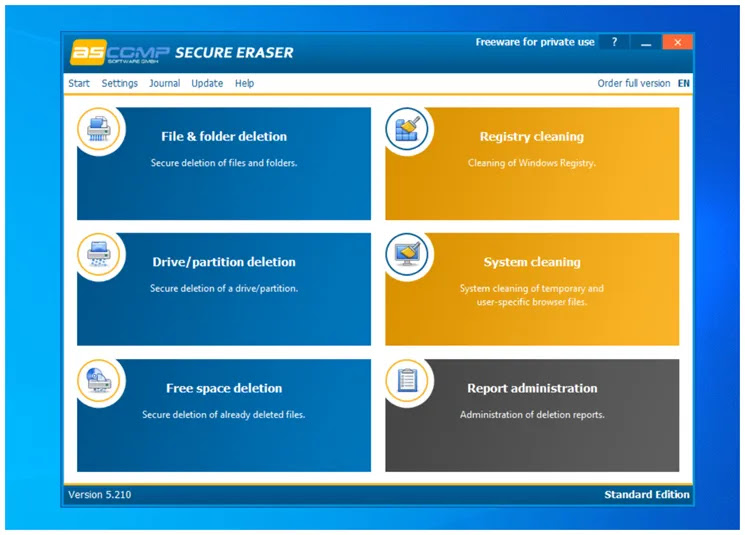Open the Drive/partition deletion tile
Screen dimensions: 745x535
pos(224,289)
